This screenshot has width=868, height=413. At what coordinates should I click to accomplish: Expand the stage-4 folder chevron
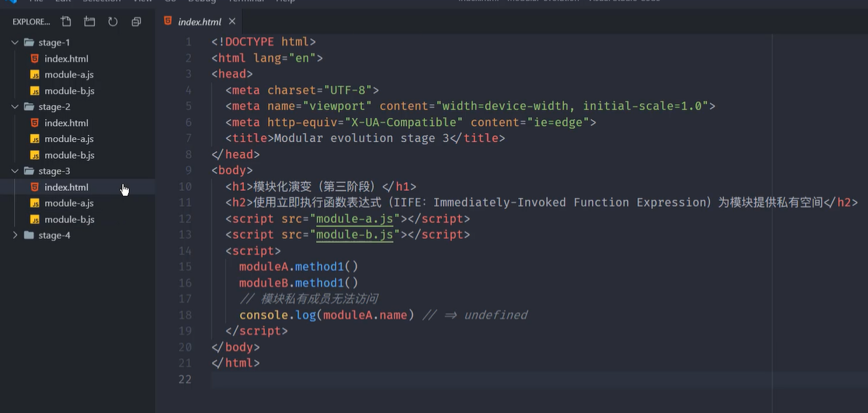pos(15,235)
